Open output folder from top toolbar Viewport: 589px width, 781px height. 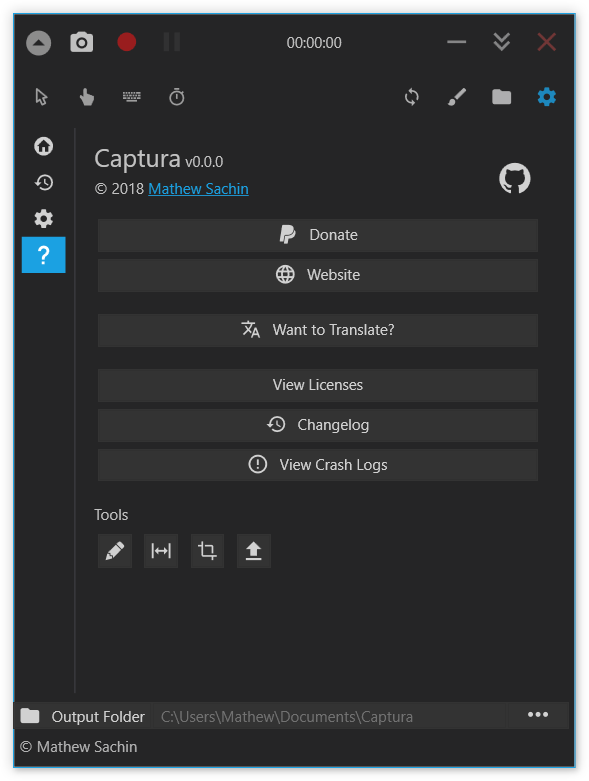(501, 97)
